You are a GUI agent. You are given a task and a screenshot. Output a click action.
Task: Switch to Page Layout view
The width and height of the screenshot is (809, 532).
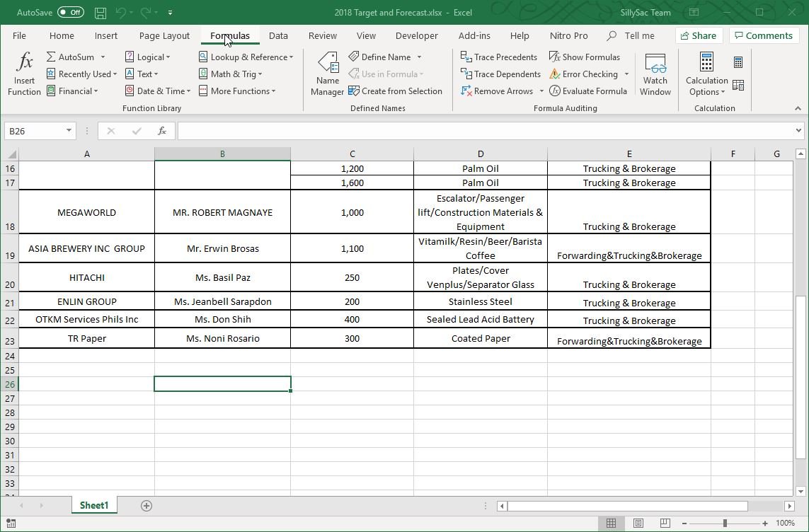638,523
